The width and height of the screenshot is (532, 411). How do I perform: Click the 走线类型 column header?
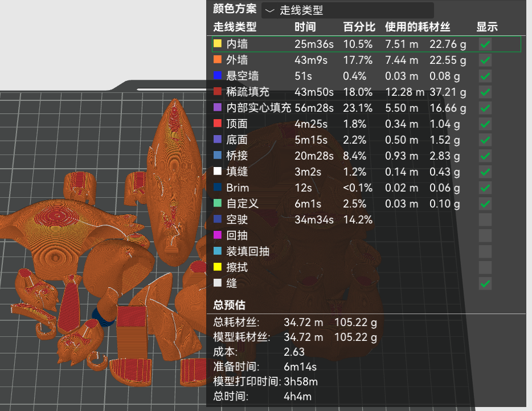click(x=235, y=27)
